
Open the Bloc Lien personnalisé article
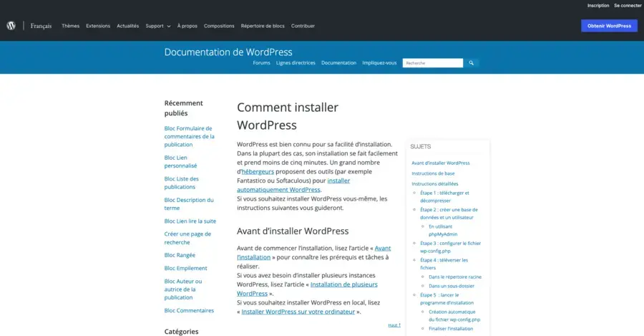pos(181,162)
